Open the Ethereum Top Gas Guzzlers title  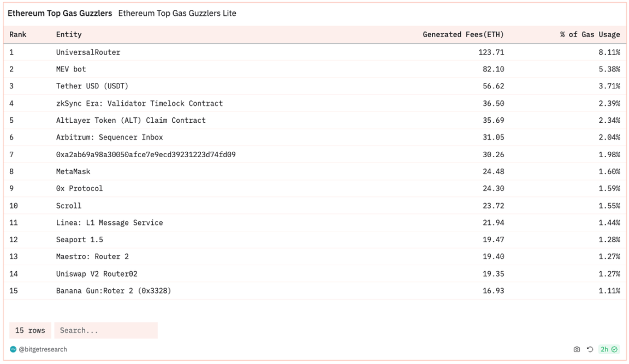(60, 13)
